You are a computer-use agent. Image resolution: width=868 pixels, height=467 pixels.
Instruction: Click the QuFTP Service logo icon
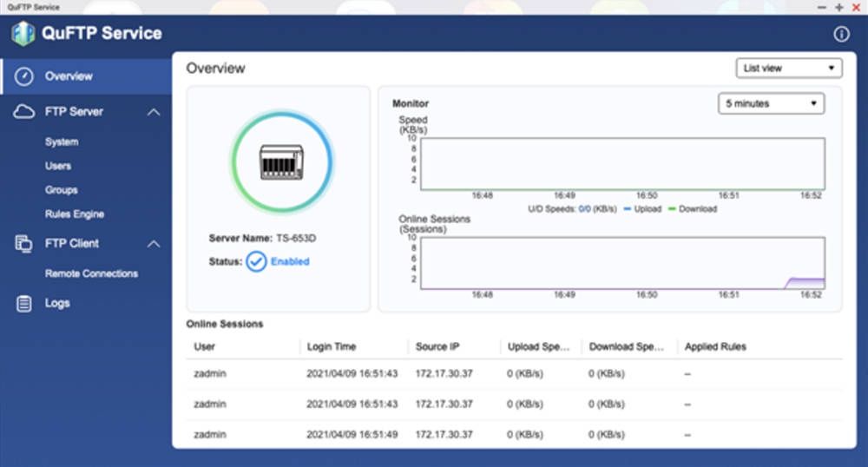tap(23, 33)
